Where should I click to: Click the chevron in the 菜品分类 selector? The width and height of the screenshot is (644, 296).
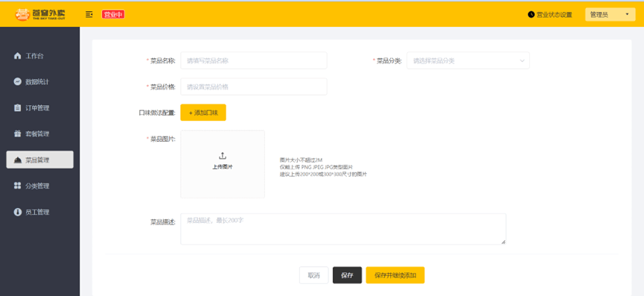coord(522,61)
